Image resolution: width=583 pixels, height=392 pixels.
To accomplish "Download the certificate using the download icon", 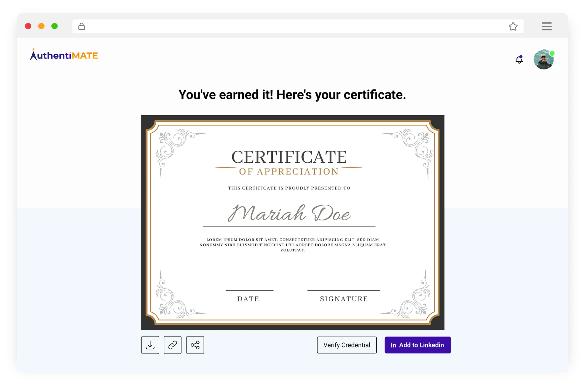I will coord(150,345).
